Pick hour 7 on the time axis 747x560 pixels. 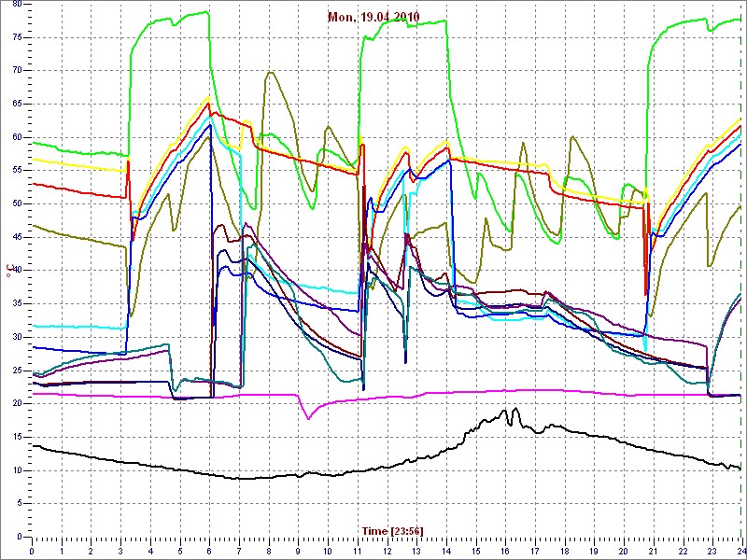(239, 551)
